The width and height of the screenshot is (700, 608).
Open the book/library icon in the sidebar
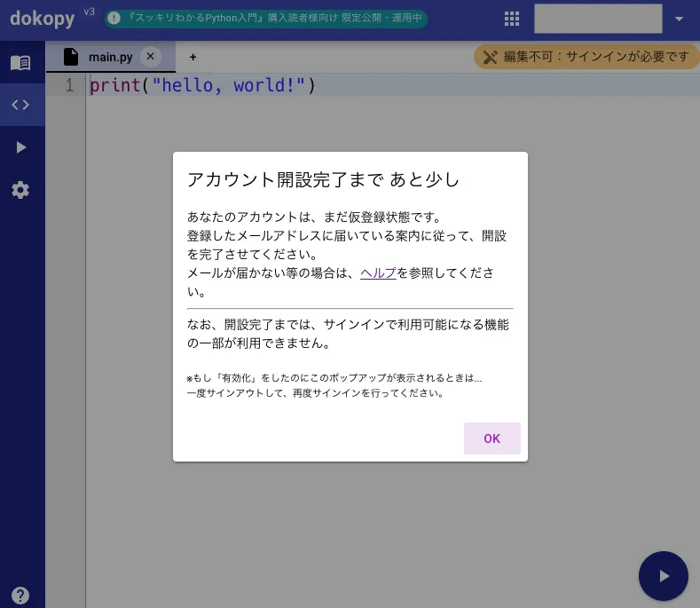click(20, 62)
